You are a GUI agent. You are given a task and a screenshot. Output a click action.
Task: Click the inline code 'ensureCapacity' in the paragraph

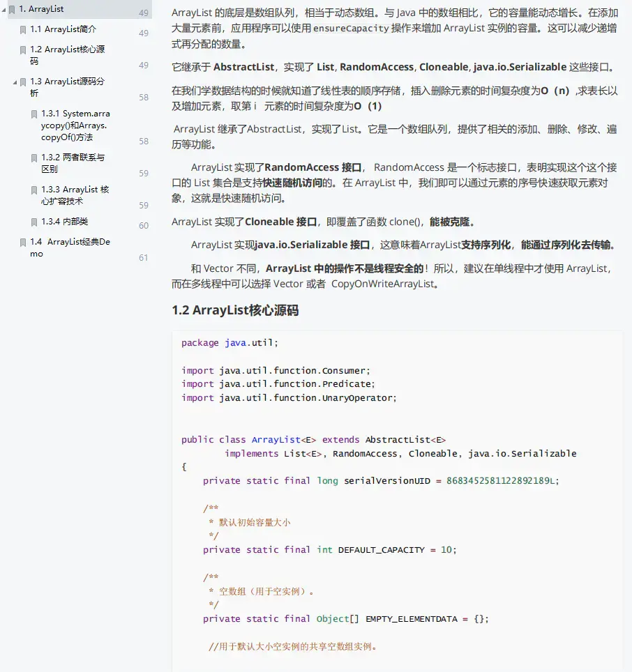coord(351,29)
